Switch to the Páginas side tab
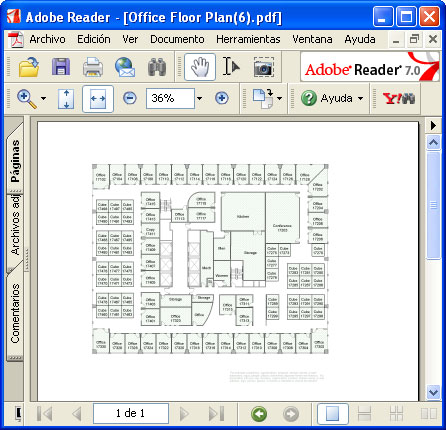This screenshot has width=446, height=430. 15,160
